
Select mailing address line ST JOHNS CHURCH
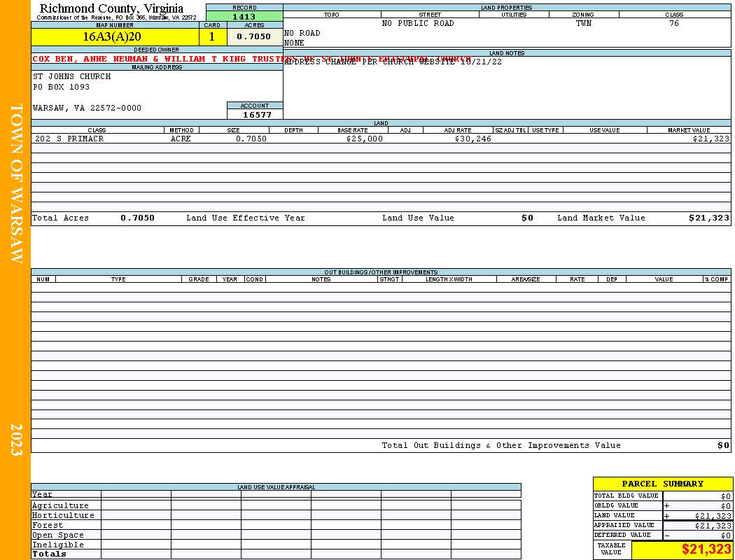click(71, 76)
